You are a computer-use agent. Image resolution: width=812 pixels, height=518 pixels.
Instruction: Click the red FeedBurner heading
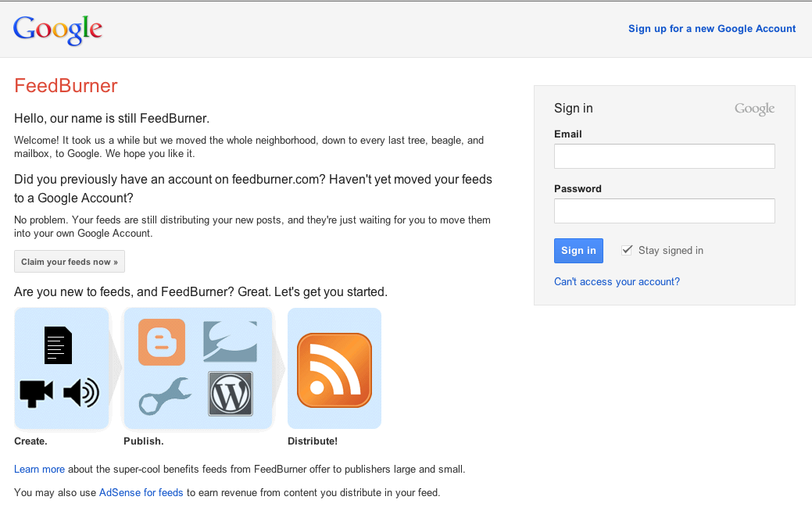click(66, 86)
